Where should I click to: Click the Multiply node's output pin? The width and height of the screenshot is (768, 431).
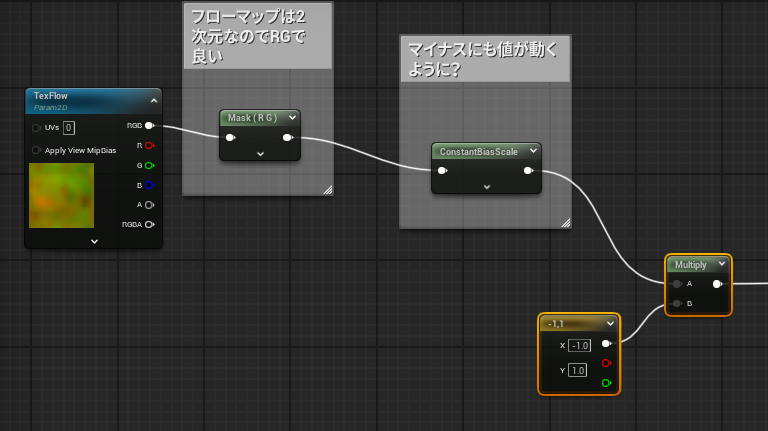717,283
